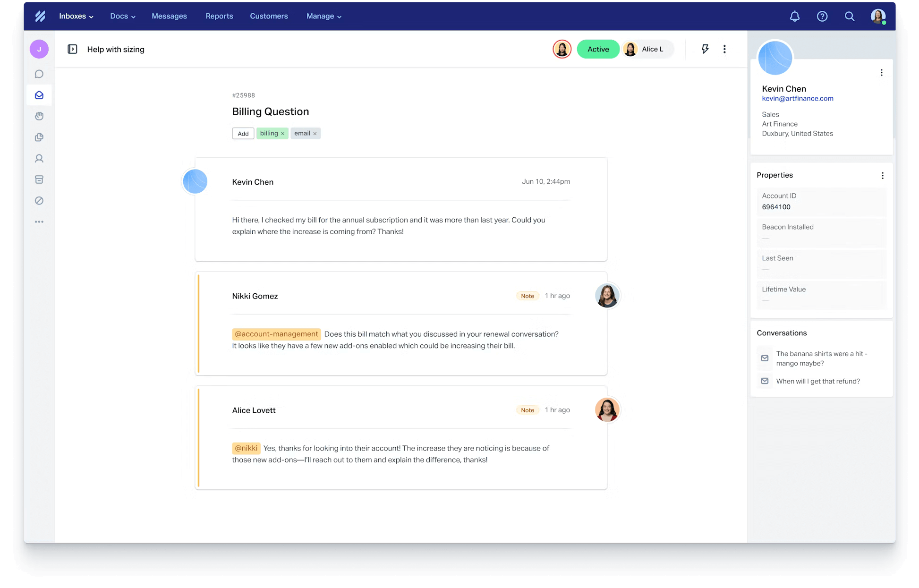Show more sidebar options ellipsis
919x588 pixels.
coord(39,222)
